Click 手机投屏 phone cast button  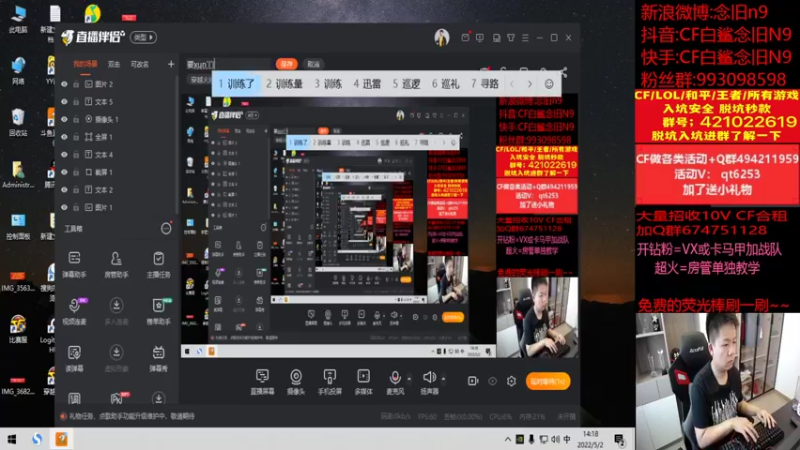pyautogui.click(x=330, y=382)
